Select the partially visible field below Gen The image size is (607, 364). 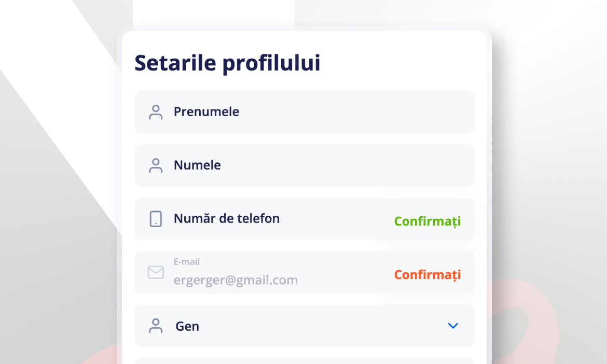[x=304, y=361]
